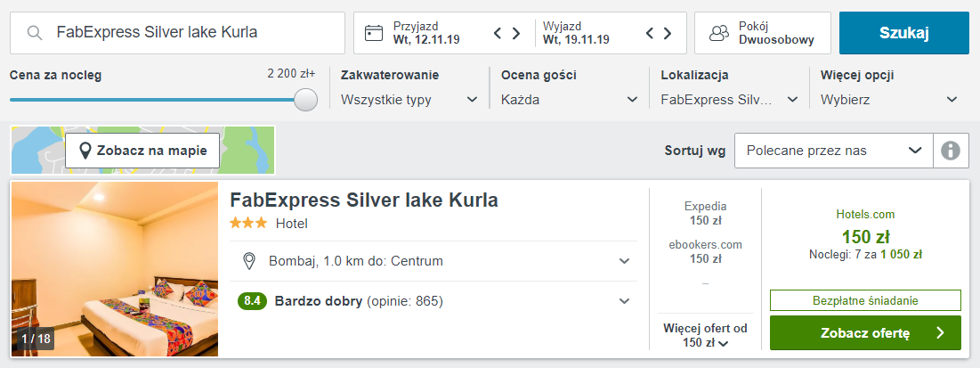Open the Sortuj wg sorting dropdown
Image resolution: width=980 pixels, height=368 pixels.
coord(833,151)
